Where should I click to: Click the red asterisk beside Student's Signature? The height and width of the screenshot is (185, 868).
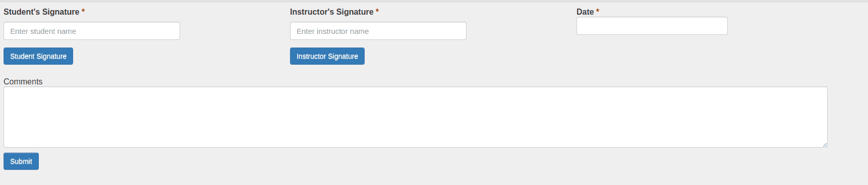click(83, 11)
